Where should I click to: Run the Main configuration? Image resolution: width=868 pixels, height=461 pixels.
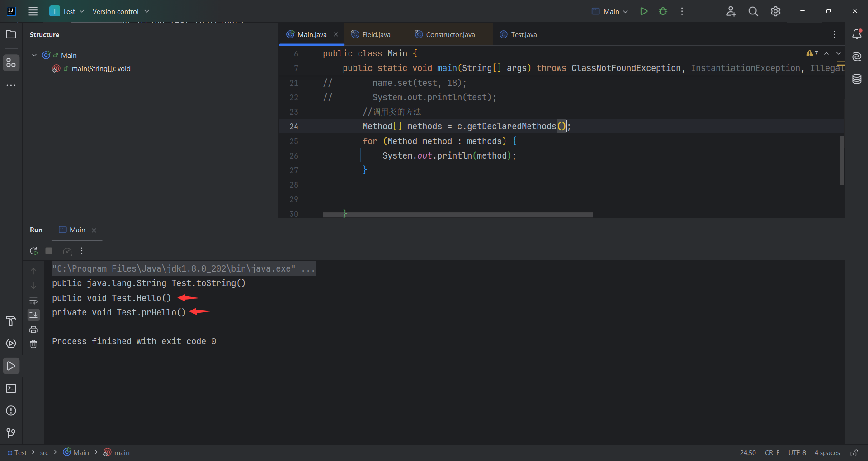point(644,11)
